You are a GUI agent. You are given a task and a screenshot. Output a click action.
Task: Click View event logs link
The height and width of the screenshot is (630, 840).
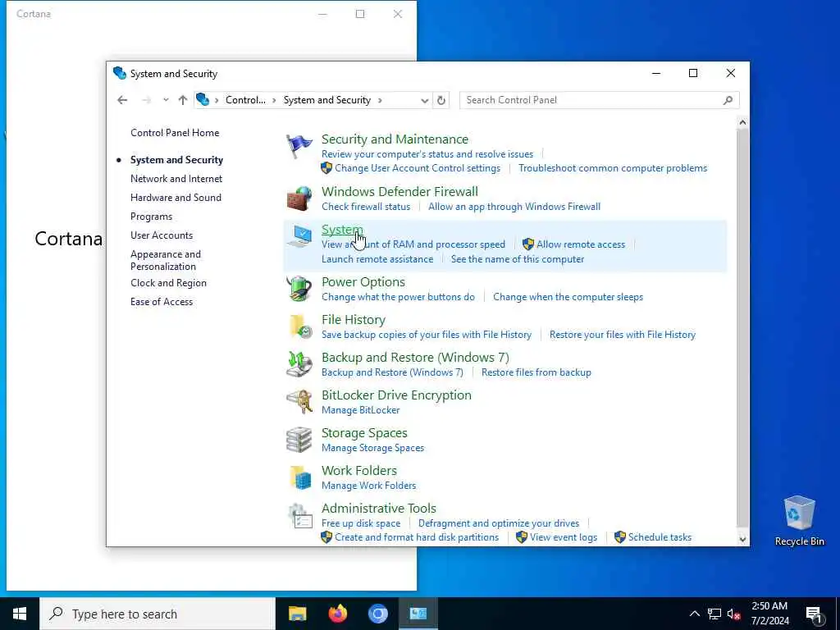(564, 537)
